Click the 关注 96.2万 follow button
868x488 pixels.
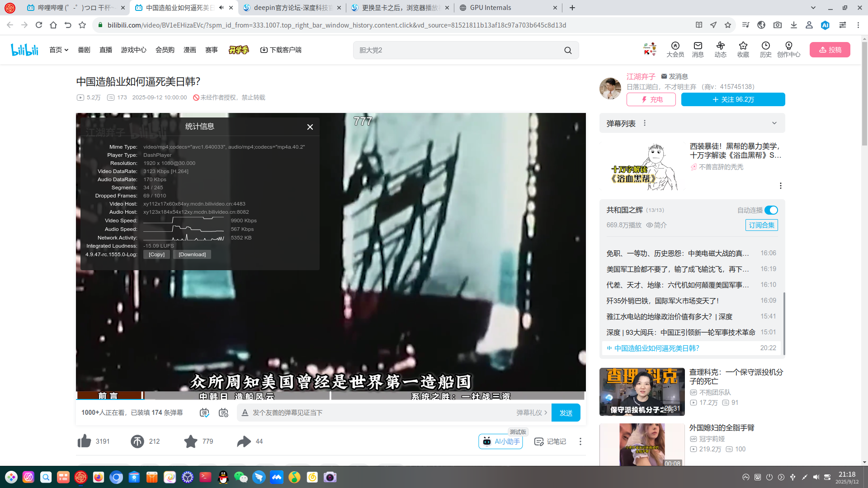(x=733, y=99)
